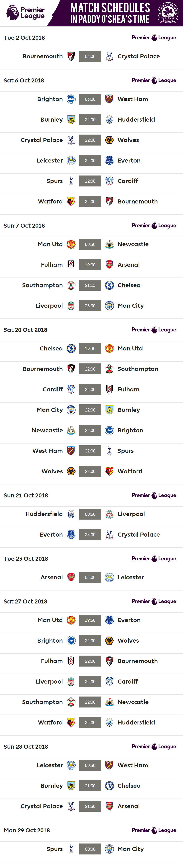Click the Match Schedules banner title
The width and height of the screenshot is (183, 868).
[x=110, y=13]
